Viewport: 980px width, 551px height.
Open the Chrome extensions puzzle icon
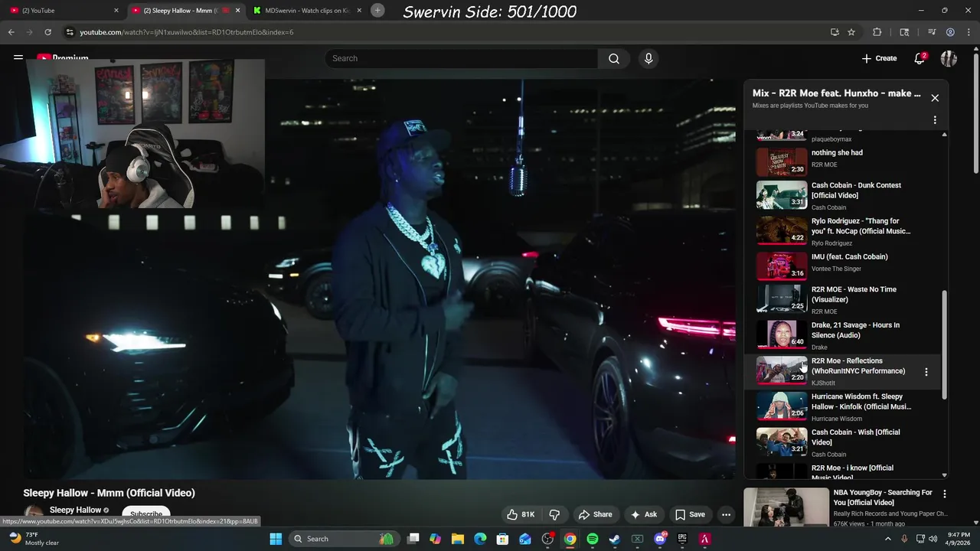click(x=877, y=32)
